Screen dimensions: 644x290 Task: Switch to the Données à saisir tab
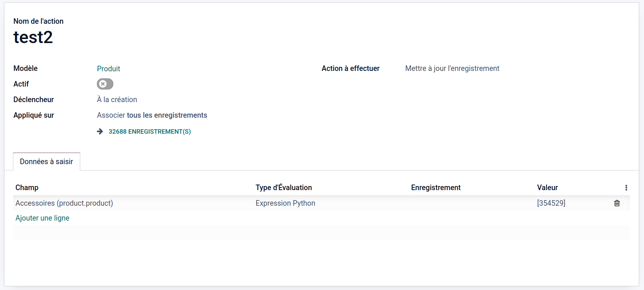46,162
